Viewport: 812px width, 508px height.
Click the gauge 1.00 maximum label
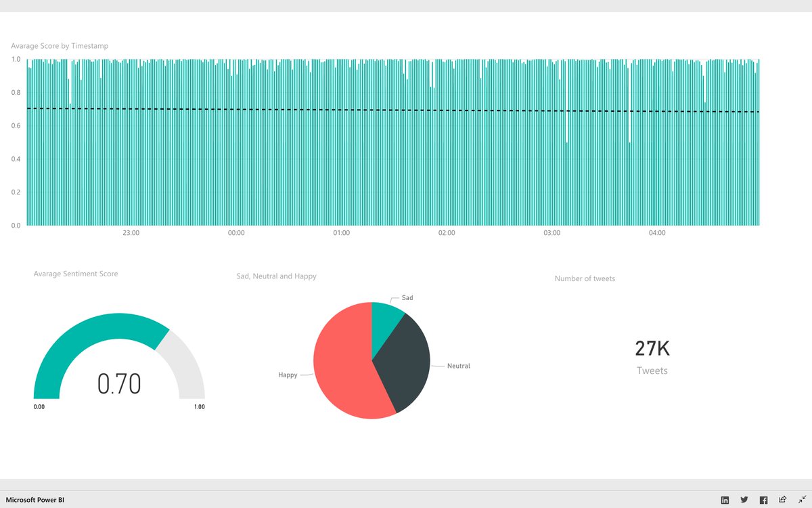click(199, 407)
